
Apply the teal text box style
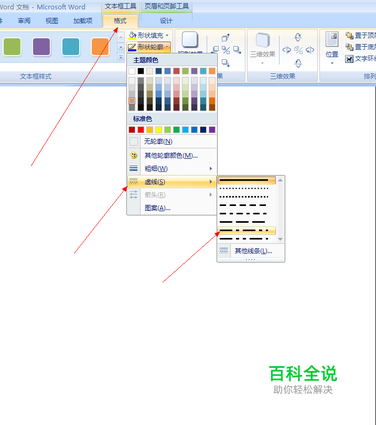71,46
